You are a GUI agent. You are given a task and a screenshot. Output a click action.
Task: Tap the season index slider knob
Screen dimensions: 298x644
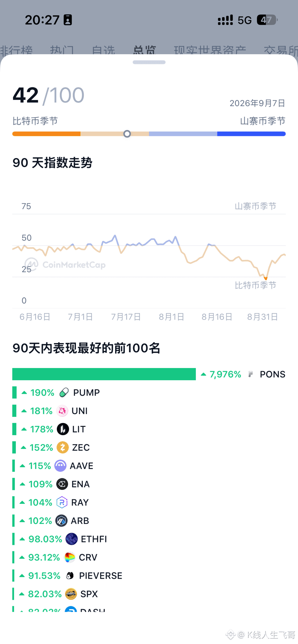pyautogui.click(x=127, y=134)
